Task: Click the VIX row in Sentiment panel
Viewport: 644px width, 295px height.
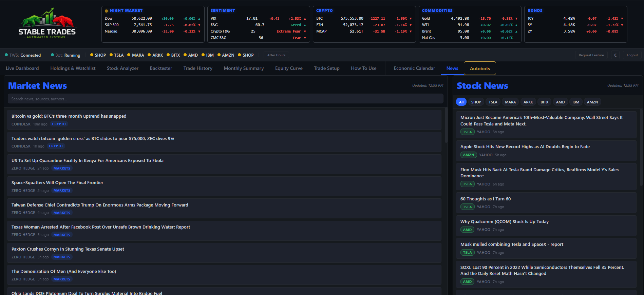Action: pyautogui.click(x=259, y=18)
